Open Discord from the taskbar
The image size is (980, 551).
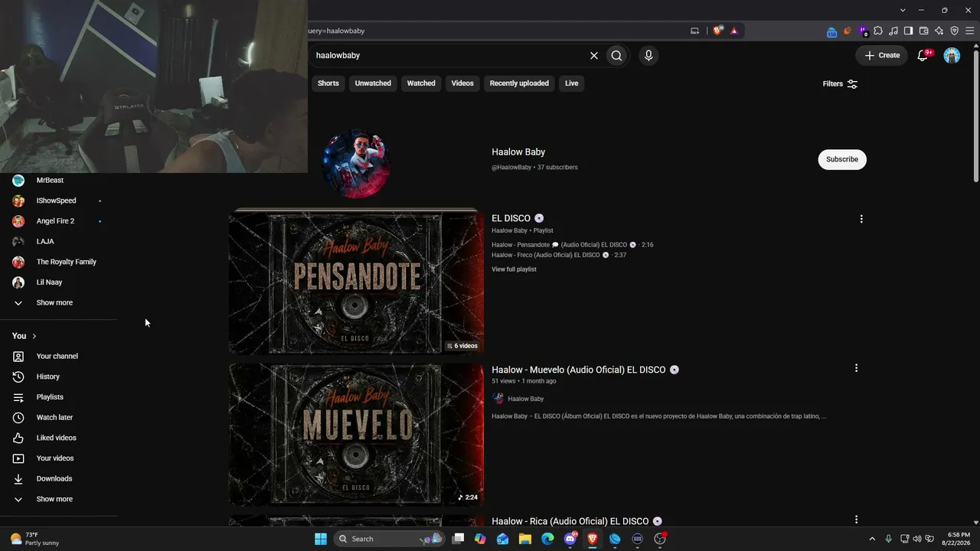point(570,539)
